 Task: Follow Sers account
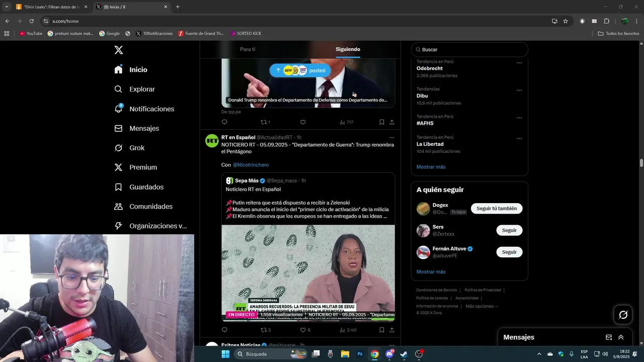509,230
